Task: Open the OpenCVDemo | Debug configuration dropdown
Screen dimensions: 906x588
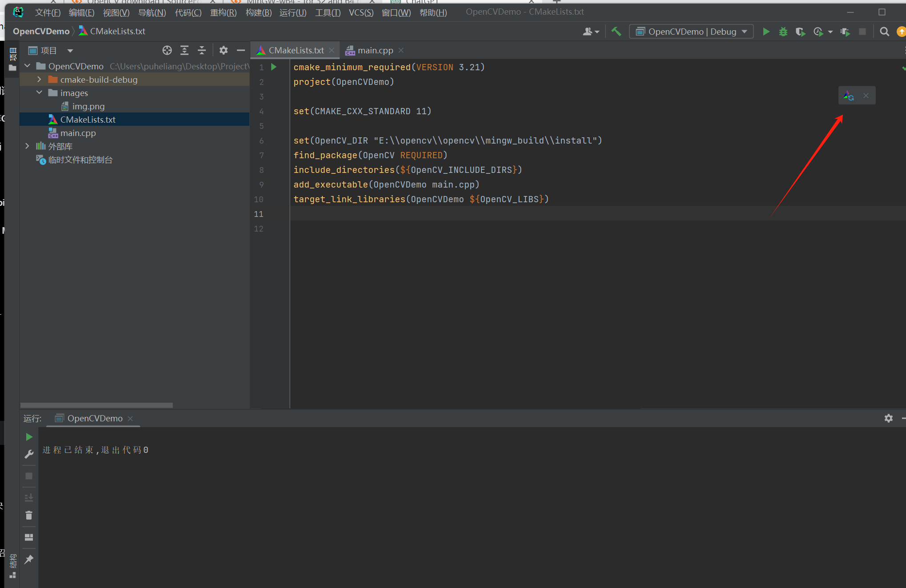Action: pyautogui.click(x=691, y=32)
